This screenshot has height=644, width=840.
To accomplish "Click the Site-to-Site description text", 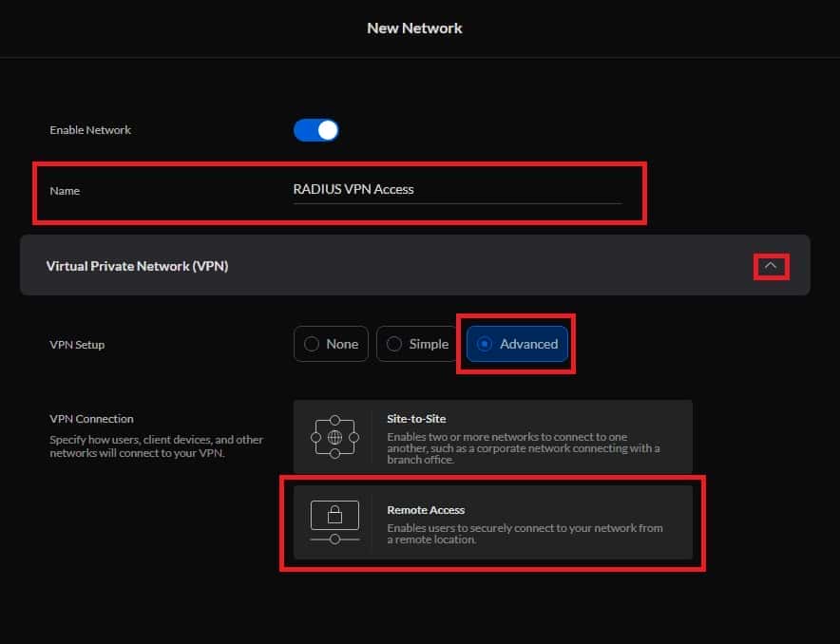I will pyautogui.click(x=524, y=448).
